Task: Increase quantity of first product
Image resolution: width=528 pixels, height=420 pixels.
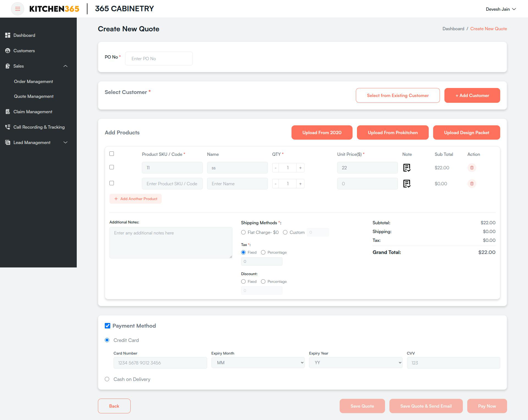Action: (x=300, y=168)
